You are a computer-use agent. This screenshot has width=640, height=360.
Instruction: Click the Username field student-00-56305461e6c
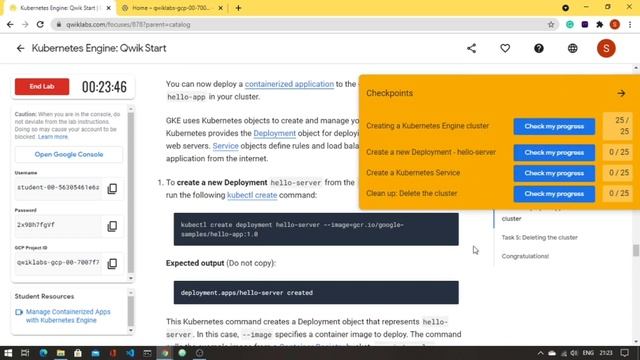(x=58, y=187)
